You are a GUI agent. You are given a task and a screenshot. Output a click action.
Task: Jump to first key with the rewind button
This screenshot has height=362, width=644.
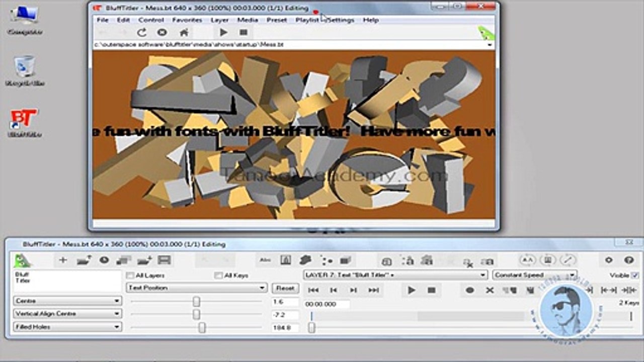(x=313, y=290)
